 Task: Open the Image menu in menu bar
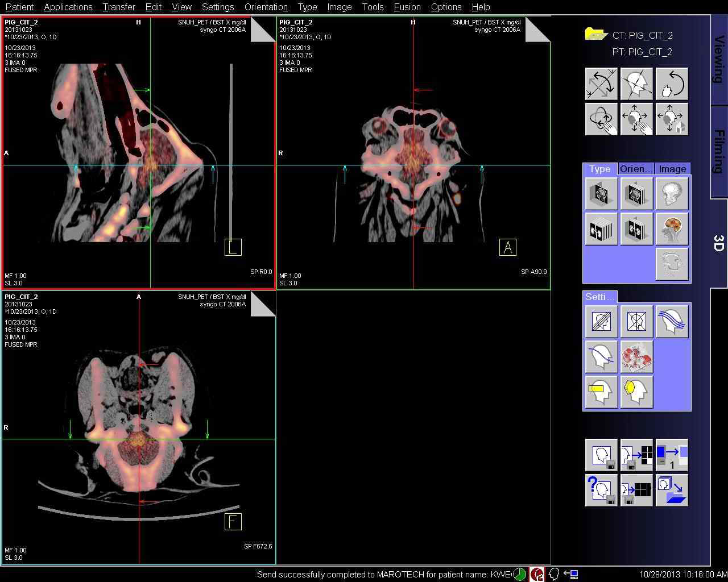click(x=340, y=7)
